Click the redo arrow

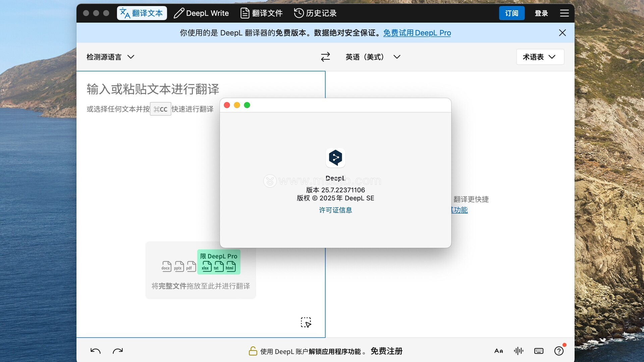pos(118,351)
